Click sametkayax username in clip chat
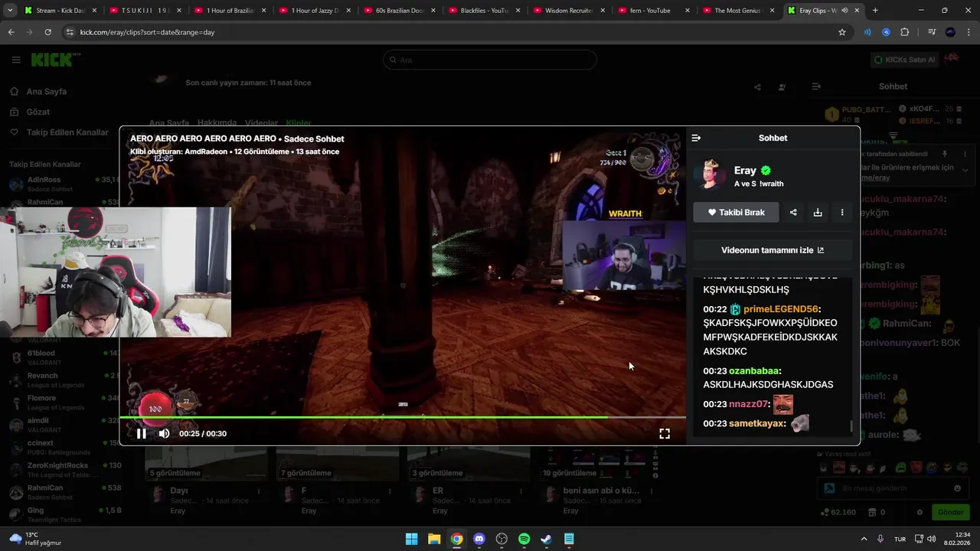This screenshot has height=551, width=980. (757, 423)
